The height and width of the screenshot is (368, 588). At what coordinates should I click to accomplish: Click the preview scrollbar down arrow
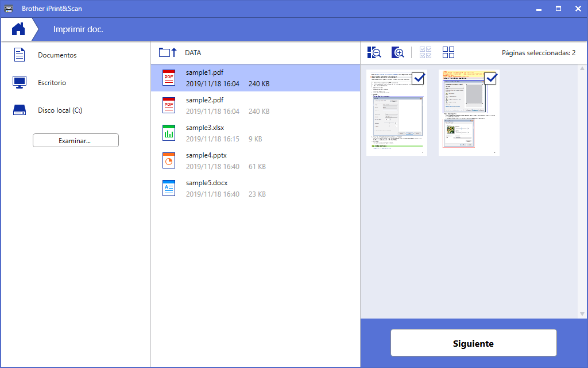[x=582, y=314]
